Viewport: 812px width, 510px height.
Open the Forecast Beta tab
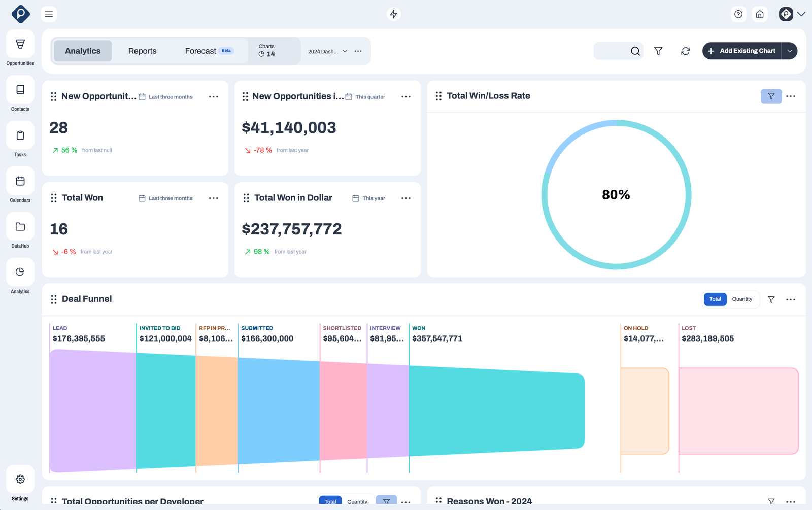coord(200,51)
